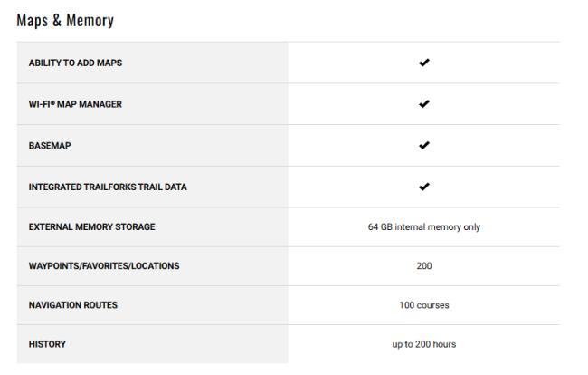
Task: Select the BASEMAP row label
Action: (x=50, y=145)
